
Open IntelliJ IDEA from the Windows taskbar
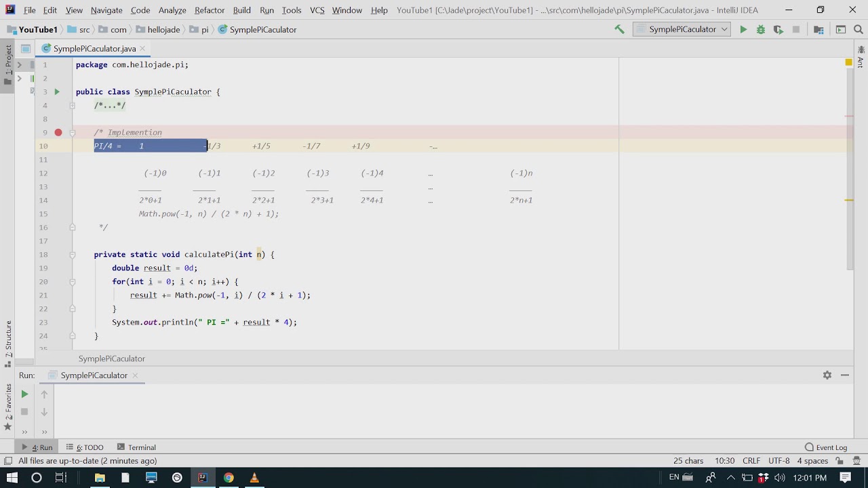202,478
